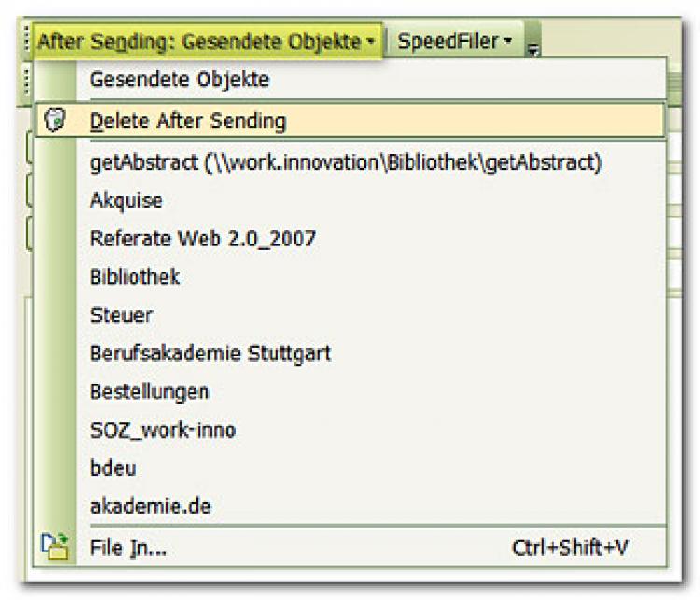Click the folder icon next to File In...
The width and height of the screenshot is (700, 600).
pyautogui.click(x=55, y=546)
